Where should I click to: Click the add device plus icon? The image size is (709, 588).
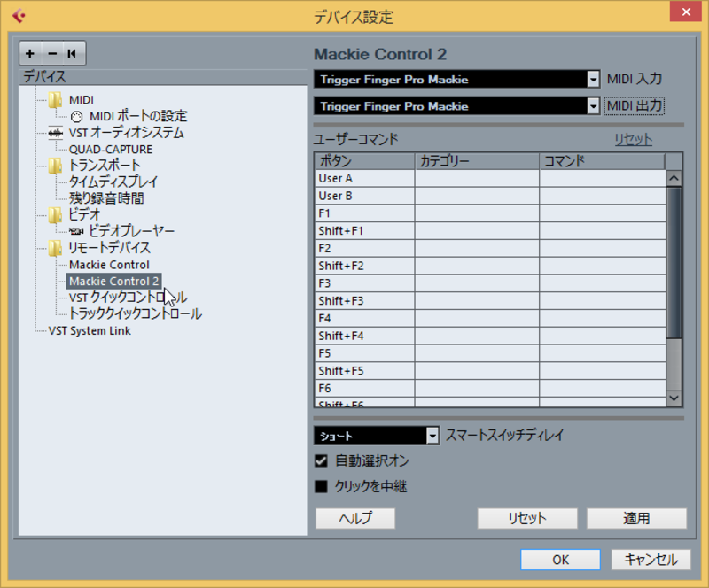pyautogui.click(x=30, y=54)
